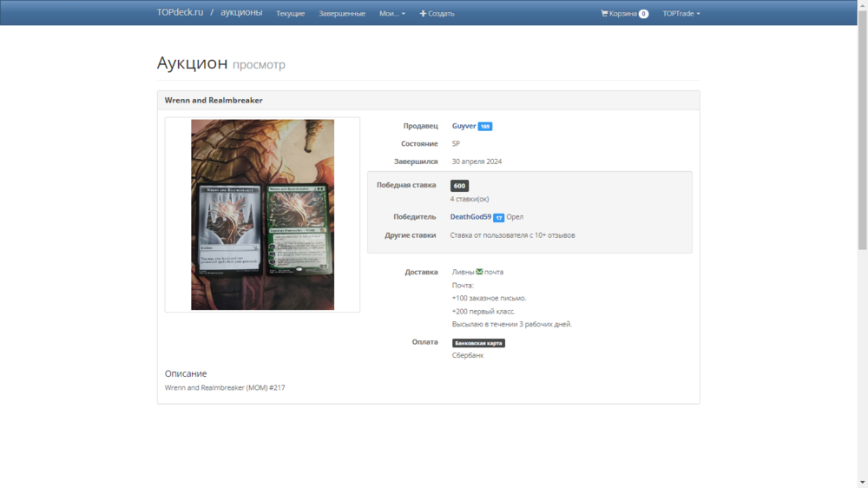Navigate to аукционы section link

[241, 12]
